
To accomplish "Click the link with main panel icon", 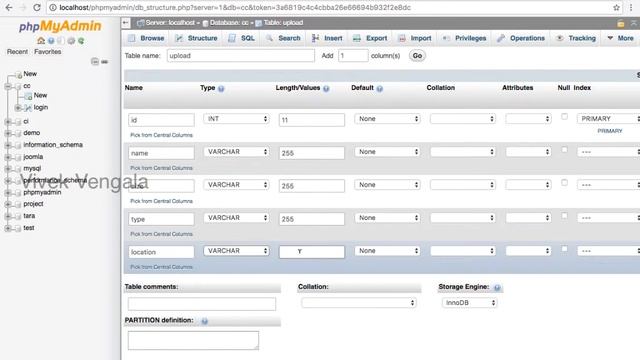I will click(x=104, y=62).
